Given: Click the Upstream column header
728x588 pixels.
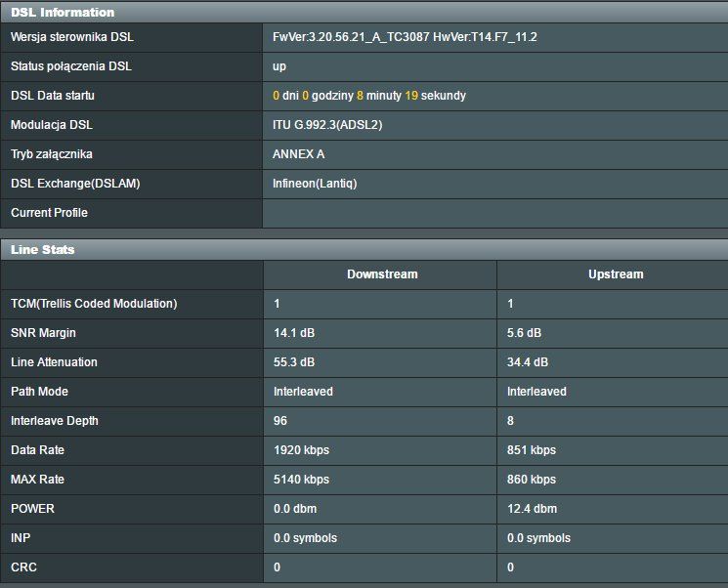Looking at the screenshot, I should coord(615,274).
